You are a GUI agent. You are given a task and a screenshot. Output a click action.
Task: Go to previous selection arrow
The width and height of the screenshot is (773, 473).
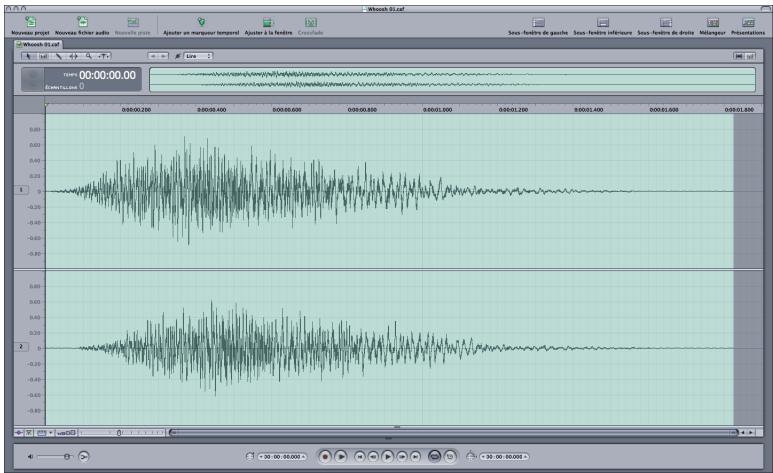[153, 56]
